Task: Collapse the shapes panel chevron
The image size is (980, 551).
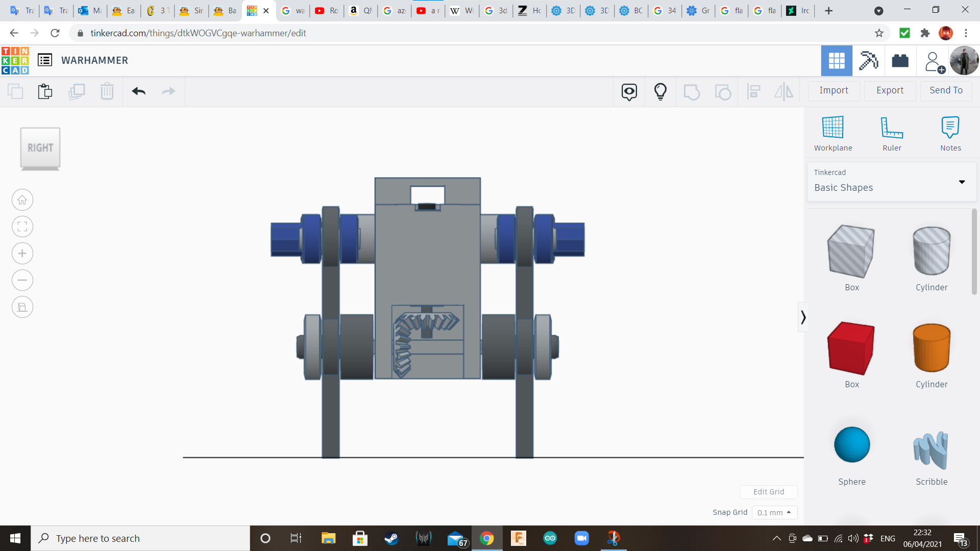Action: pos(803,317)
